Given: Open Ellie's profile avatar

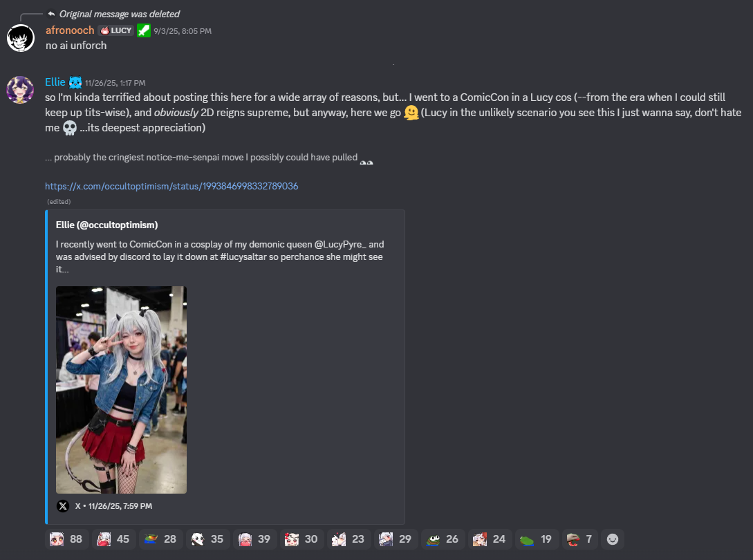Looking at the screenshot, I should pyautogui.click(x=20, y=90).
